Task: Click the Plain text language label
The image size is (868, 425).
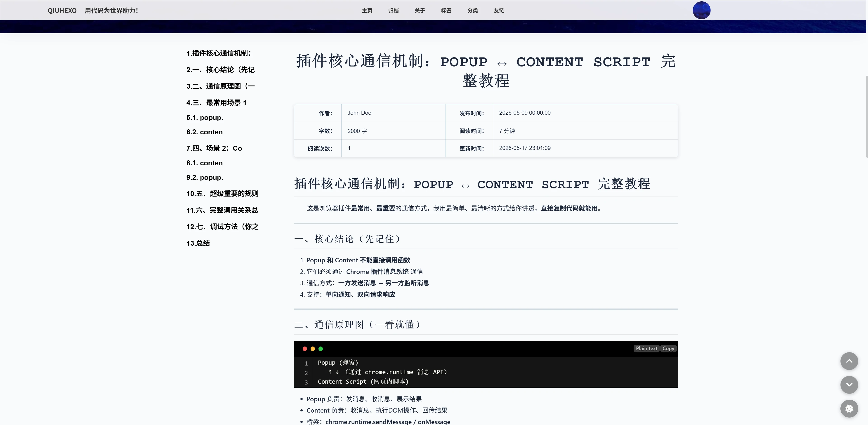Action: click(647, 348)
